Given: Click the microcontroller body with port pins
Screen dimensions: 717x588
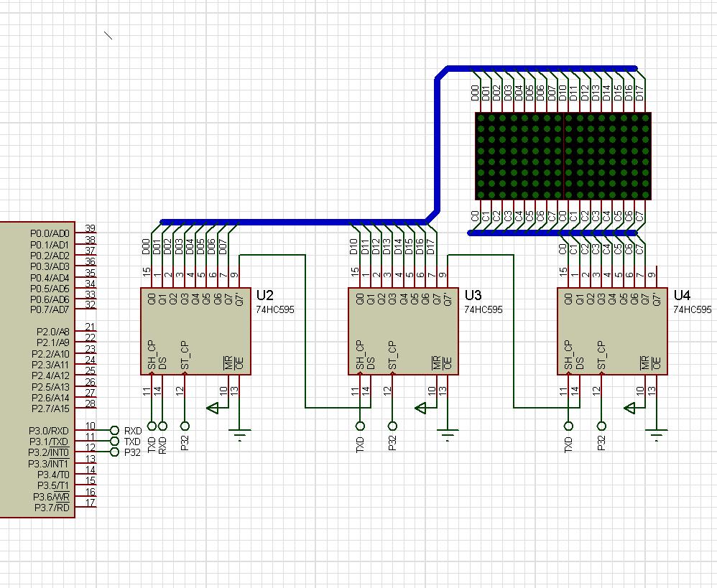Looking at the screenshot, I should click(x=36, y=366).
